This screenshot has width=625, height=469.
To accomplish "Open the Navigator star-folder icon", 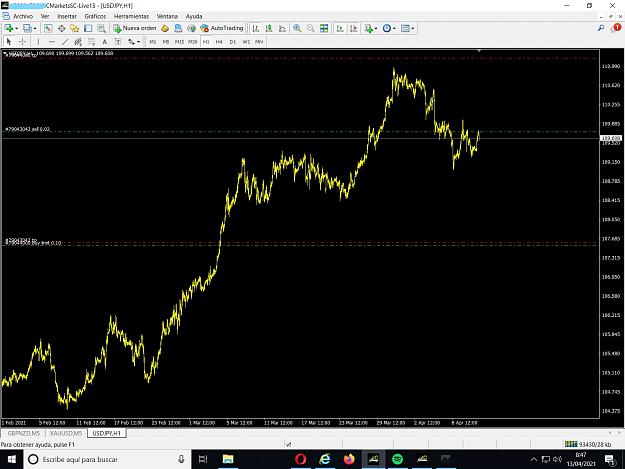I will click(75, 28).
